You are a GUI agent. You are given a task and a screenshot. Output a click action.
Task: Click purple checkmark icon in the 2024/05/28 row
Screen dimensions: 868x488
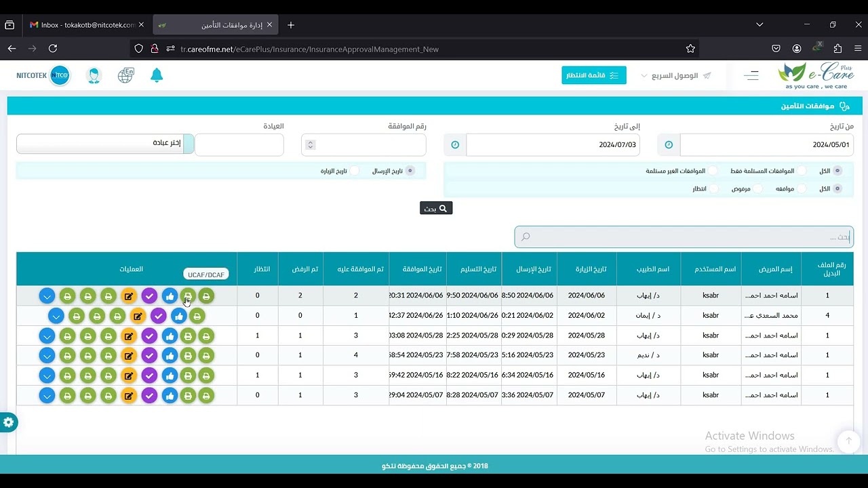pyautogui.click(x=149, y=335)
